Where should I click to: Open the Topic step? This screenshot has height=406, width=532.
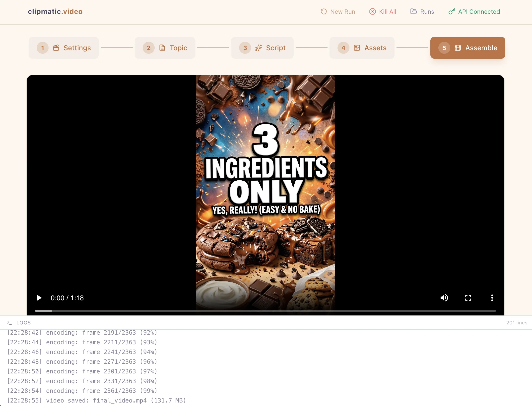[165, 48]
